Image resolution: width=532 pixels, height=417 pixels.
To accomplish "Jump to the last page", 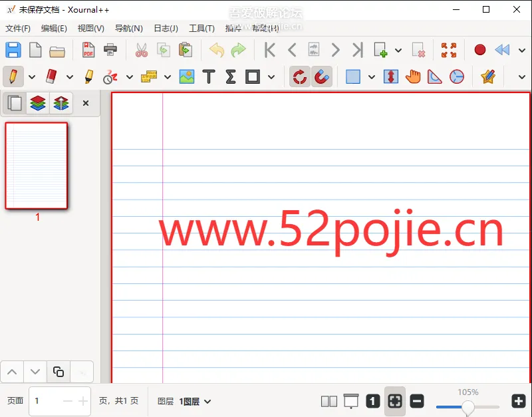I will [x=358, y=50].
